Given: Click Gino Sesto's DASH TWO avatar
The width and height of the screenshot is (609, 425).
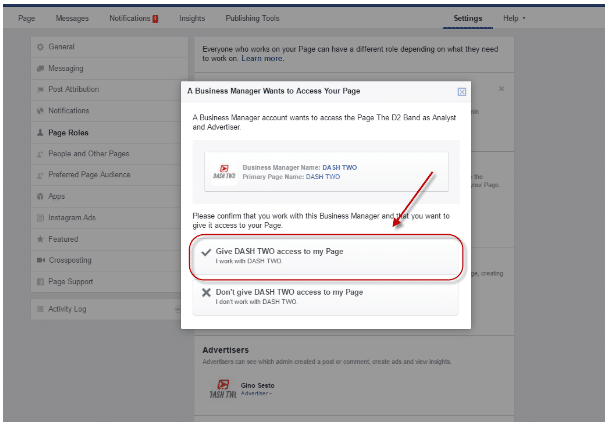Looking at the screenshot, I should click(x=223, y=389).
